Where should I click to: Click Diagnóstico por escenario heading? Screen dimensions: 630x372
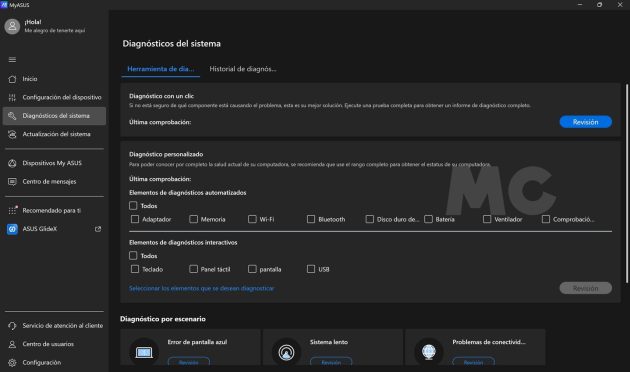[x=163, y=319]
